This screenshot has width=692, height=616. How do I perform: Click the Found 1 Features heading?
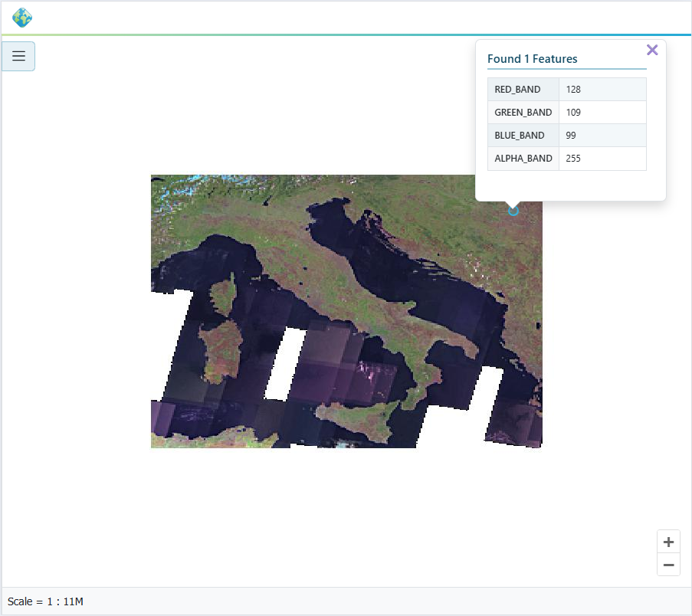click(x=532, y=59)
